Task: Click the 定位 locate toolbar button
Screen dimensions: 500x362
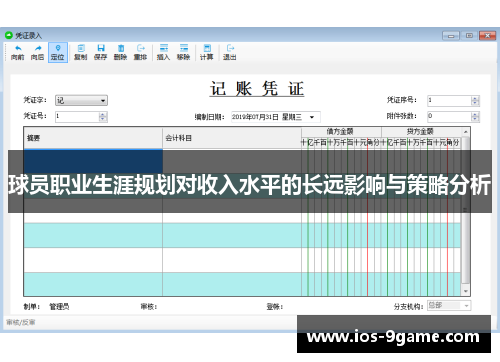Action: (x=58, y=52)
